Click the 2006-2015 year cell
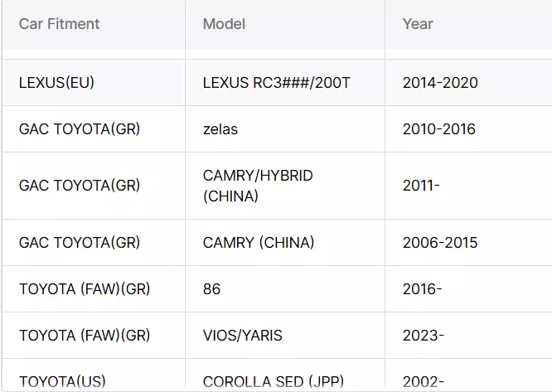 468,243
